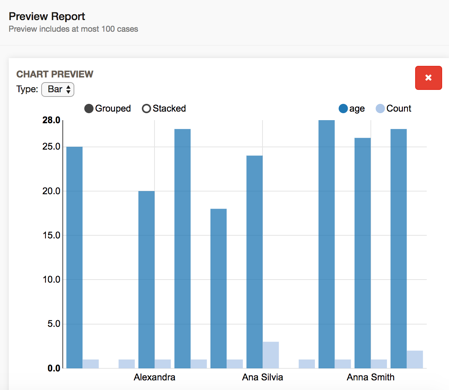Viewport: 449px width, 390px height.
Task: Select the Stacked radio option
Action: click(146, 109)
